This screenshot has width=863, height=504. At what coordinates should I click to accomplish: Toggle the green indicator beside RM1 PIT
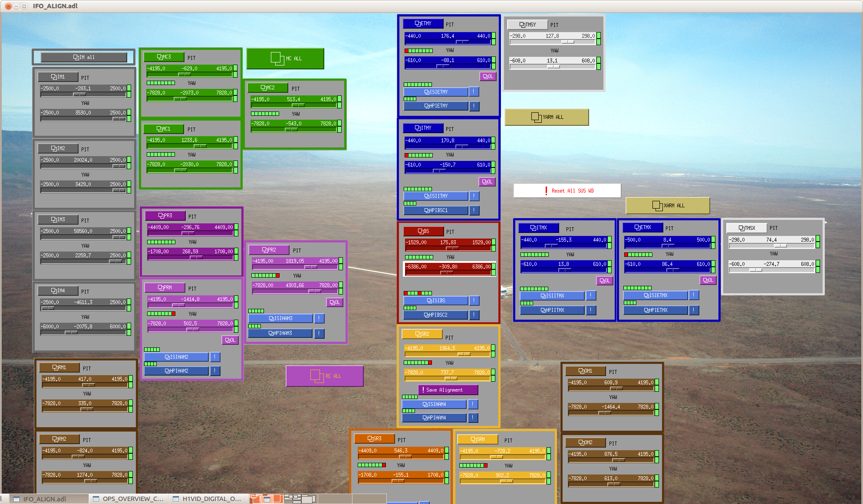(131, 379)
